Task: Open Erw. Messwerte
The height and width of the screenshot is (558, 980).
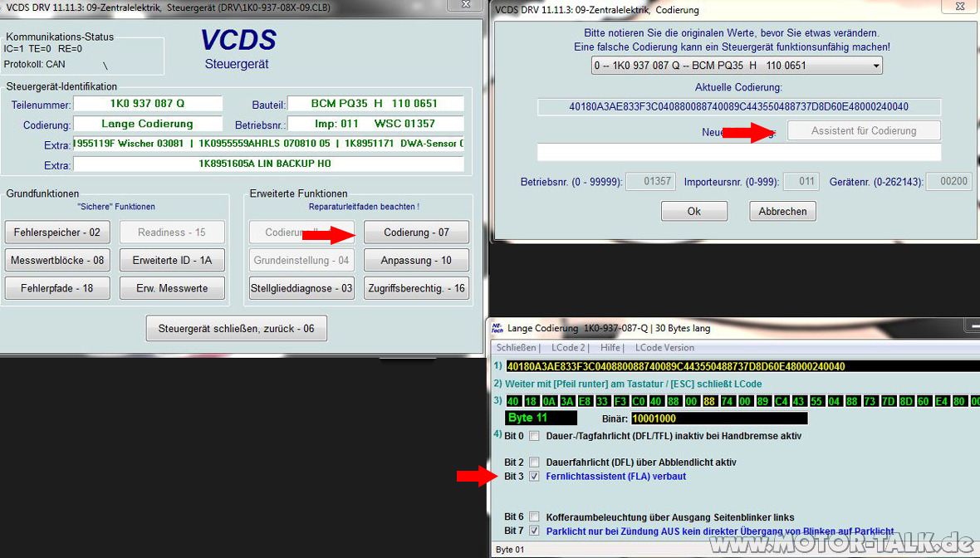Action: [172, 288]
